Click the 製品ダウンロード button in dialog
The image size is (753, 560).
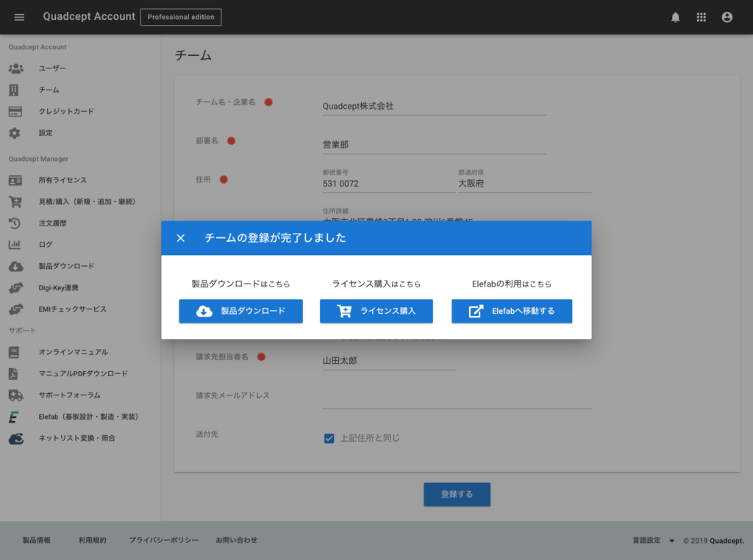(x=240, y=311)
